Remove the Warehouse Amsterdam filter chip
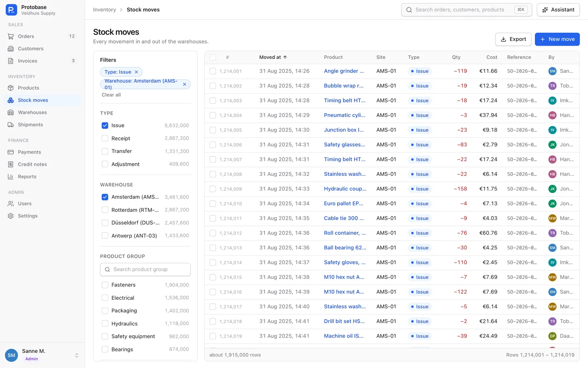588x368 pixels. 185,84
